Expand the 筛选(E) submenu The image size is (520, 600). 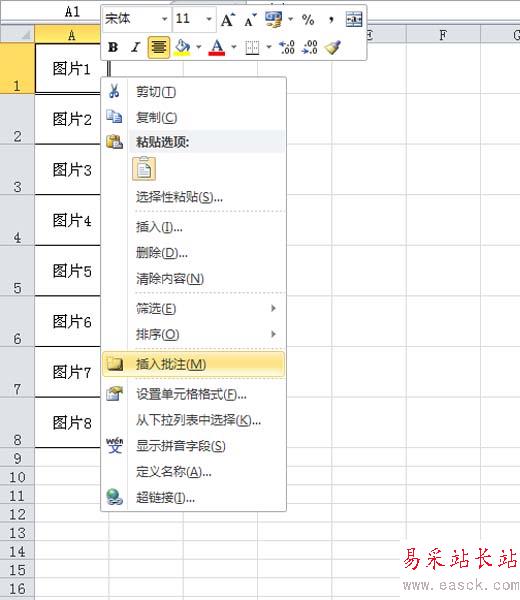(194, 308)
